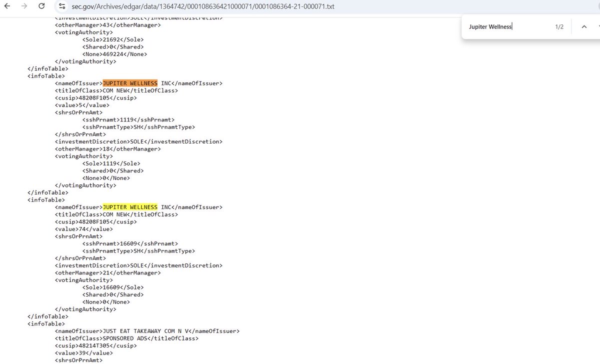Select the orange-highlighted JUPITER WELLNESS match
Screen dimensions: 600x364
pos(130,83)
